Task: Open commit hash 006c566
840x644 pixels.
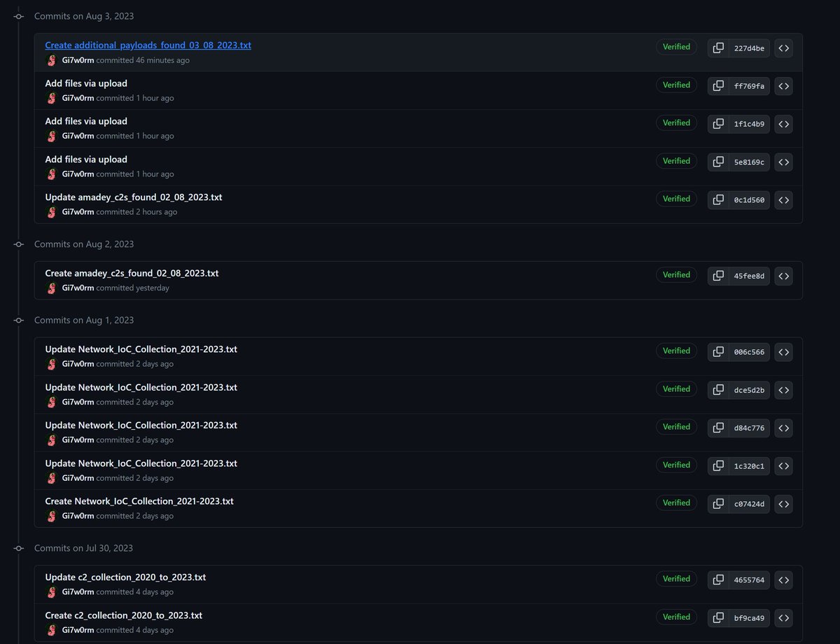Action: [749, 352]
